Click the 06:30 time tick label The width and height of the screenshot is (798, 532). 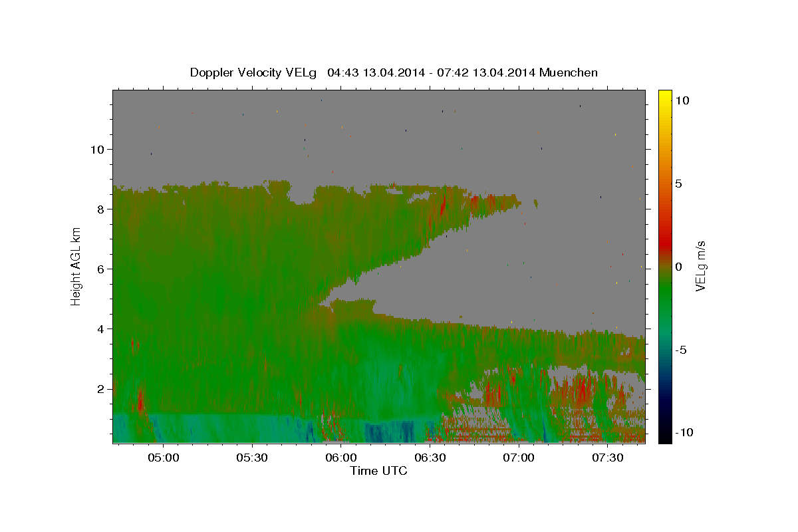pos(430,458)
